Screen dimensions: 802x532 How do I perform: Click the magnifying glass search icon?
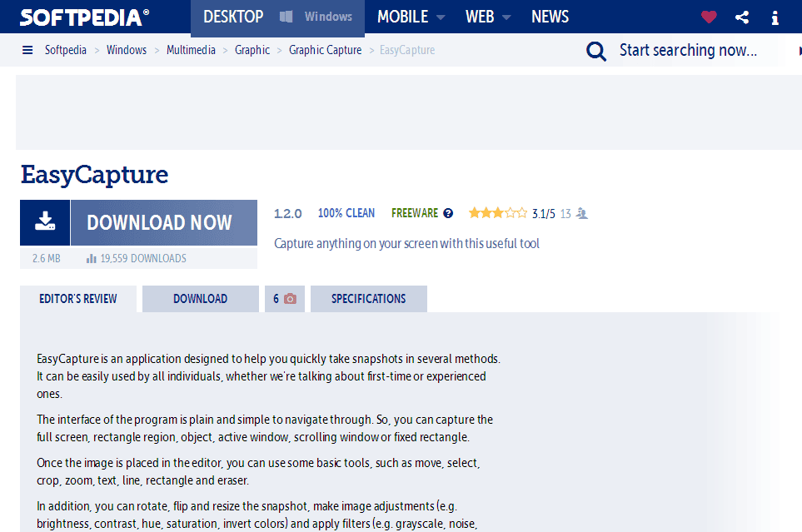595,51
